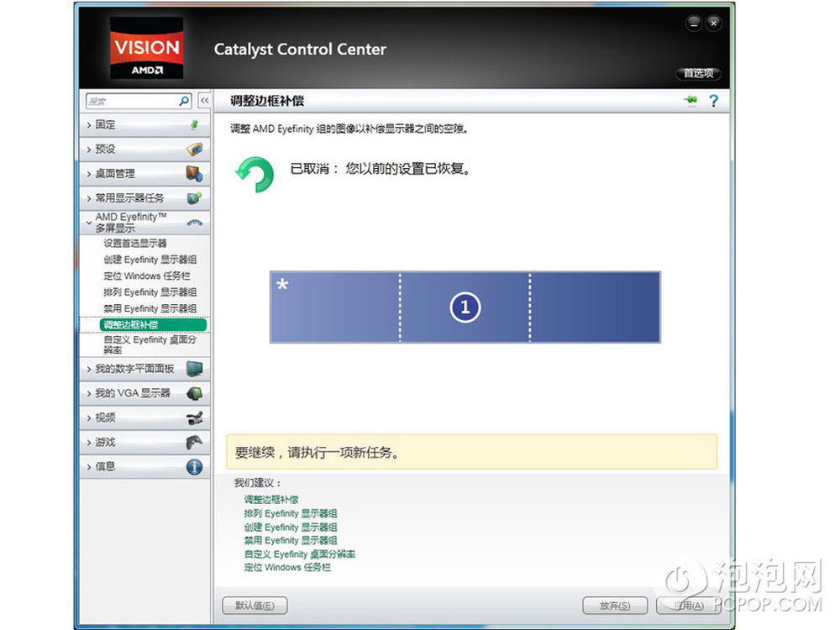The width and height of the screenshot is (840, 630).
Task: Click the blue 信息 info icon
Action: pos(195,466)
